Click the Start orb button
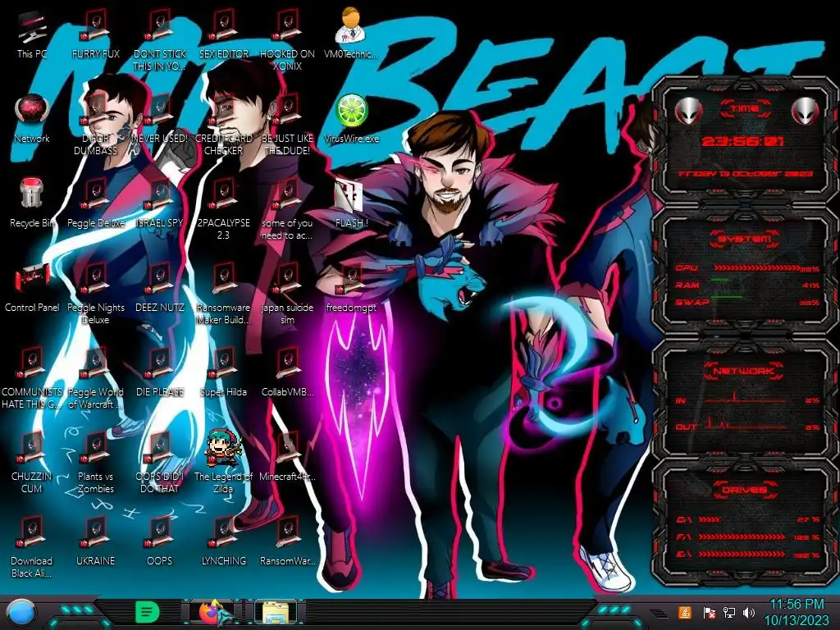Viewport: 840px width, 630px height. tap(21, 612)
